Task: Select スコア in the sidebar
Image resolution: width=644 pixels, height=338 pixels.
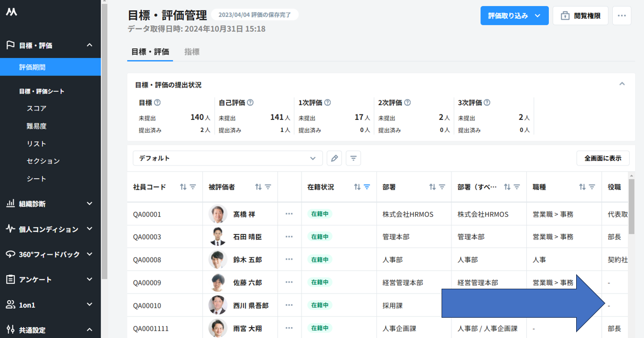Action: pyautogui.click(x=37, y=108)
